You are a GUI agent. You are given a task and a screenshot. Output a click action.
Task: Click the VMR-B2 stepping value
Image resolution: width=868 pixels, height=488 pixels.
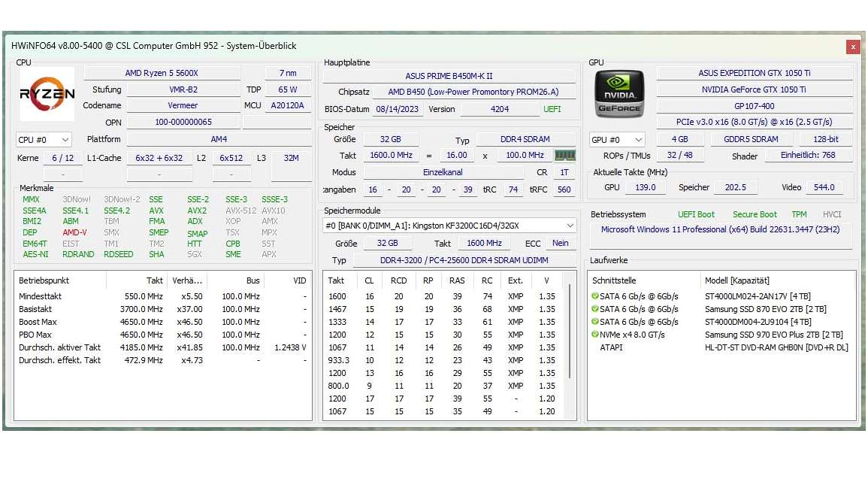pos(183,89)
